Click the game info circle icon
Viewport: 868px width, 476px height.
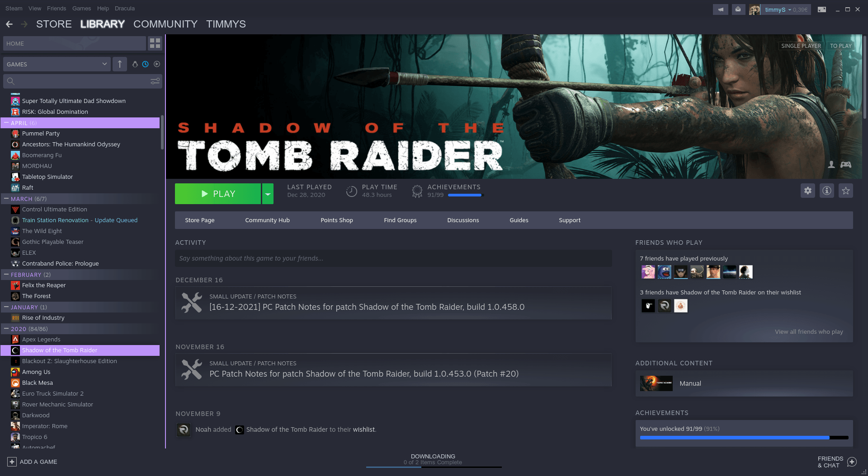[827, 191]
